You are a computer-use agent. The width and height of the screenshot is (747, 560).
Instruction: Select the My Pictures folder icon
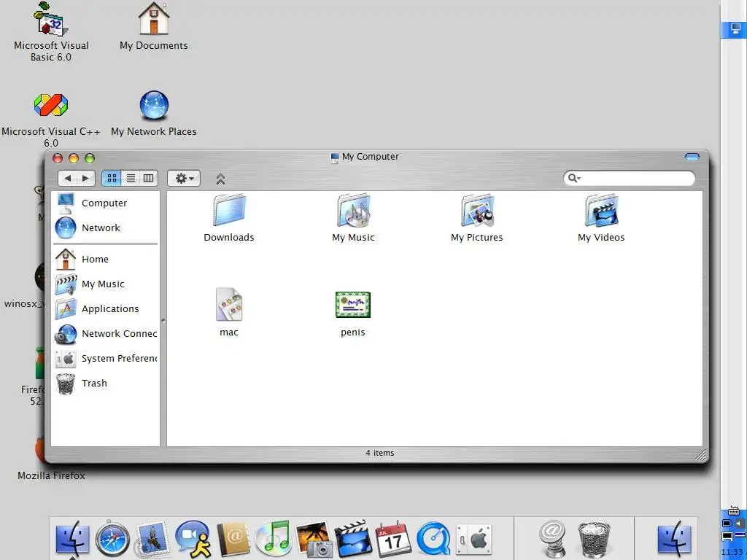pos(477,210)
